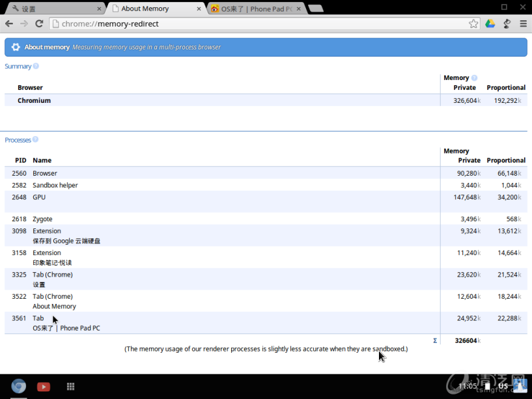Screen dimensions: 532x399
Task: Open a new tab
Action: click(x=315, y=8)
